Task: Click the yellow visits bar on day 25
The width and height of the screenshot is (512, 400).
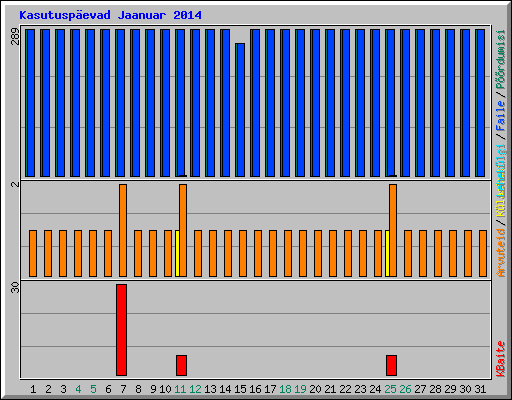Action: coord(387,253)
